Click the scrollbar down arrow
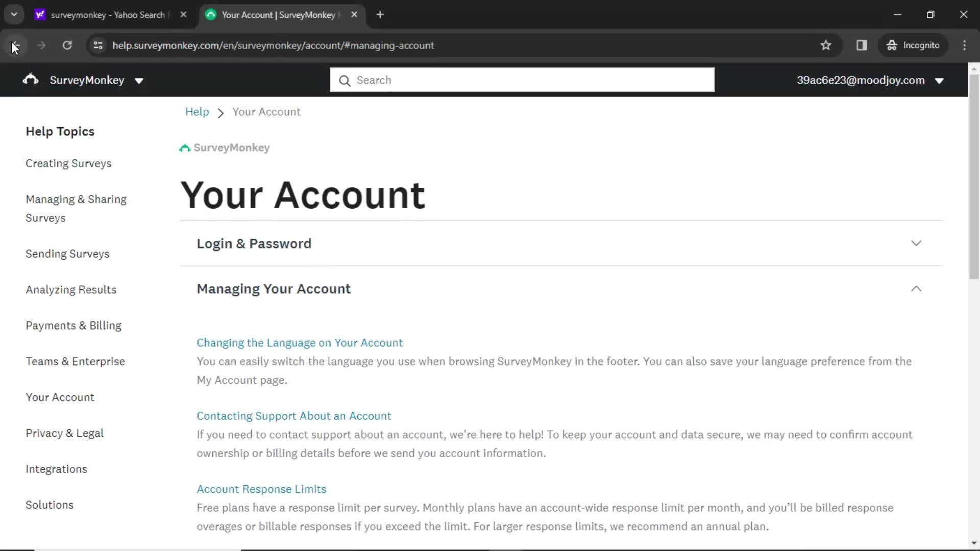This screenshot has height=551, width=980. pos(974,543)
